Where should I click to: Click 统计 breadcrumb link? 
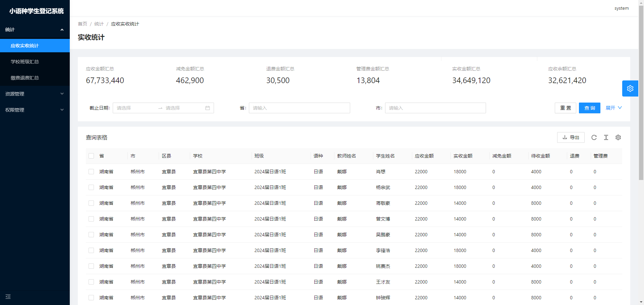99,24
